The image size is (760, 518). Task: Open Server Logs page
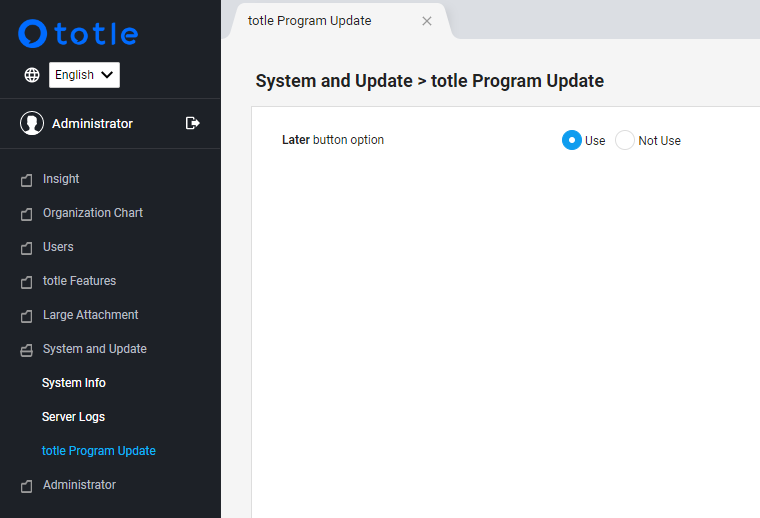[73, 417]
